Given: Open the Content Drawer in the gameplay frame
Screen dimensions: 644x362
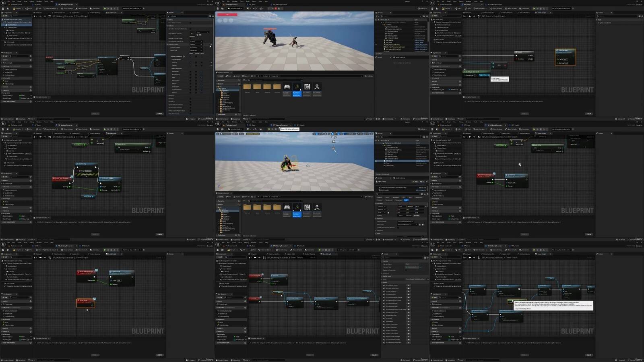Looking at the screenshot, I should pos(222,119).
